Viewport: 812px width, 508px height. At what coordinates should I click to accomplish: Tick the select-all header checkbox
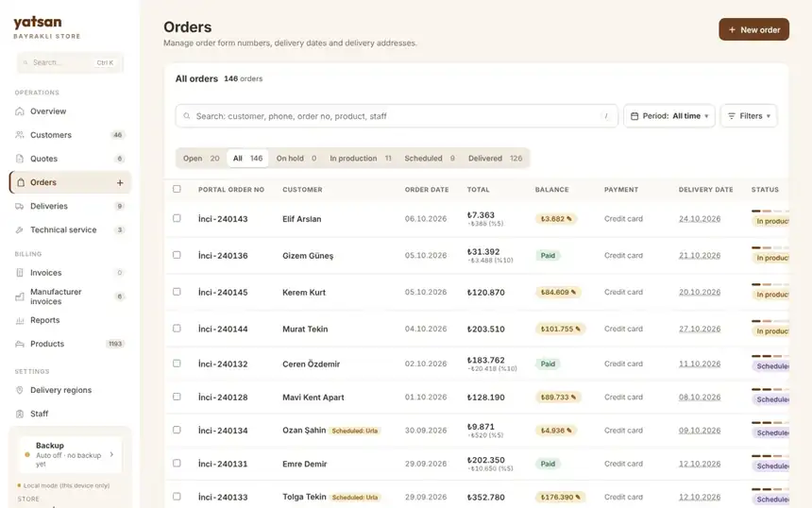pos(177,189)
